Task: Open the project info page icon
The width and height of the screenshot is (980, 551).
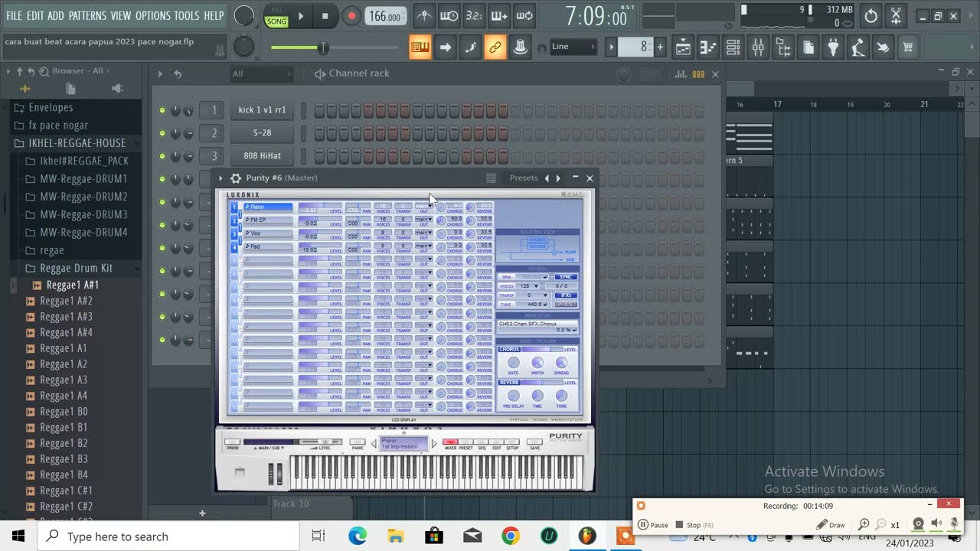Action: coord(808,47)
